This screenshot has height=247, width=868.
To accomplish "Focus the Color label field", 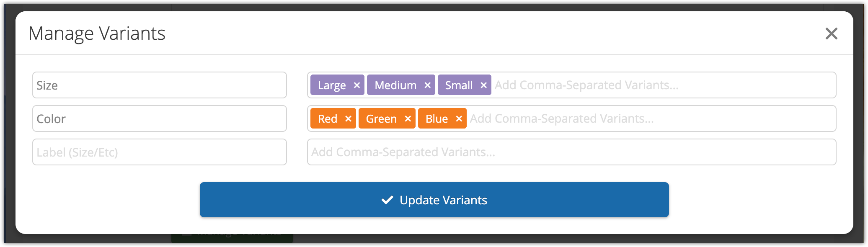I will coord(159,119).
